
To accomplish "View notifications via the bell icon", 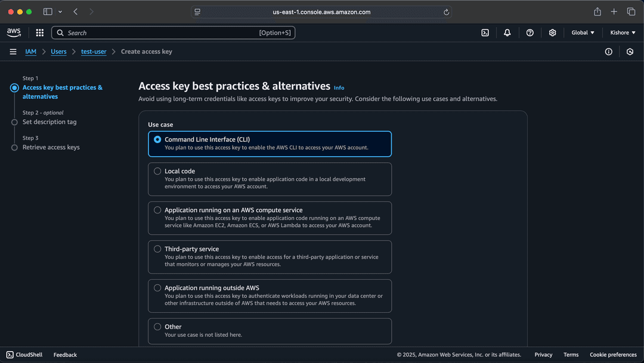I will [x=507, y=33].
